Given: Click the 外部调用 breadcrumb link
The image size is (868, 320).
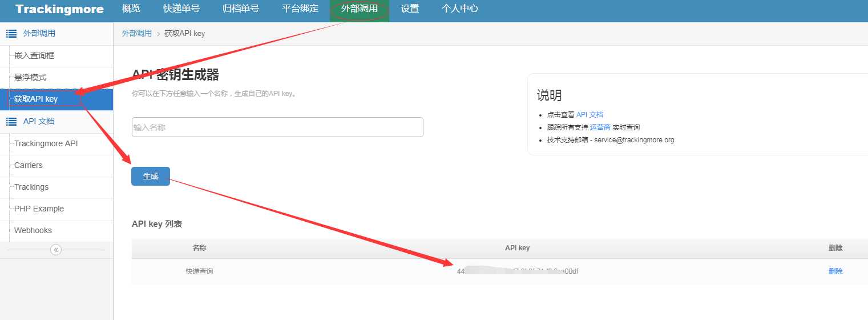Looking at the screenshot, I should point(137,33).
